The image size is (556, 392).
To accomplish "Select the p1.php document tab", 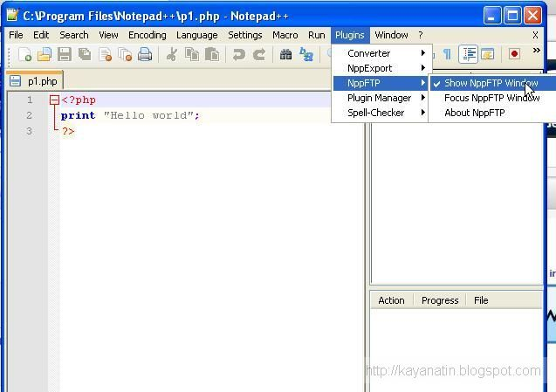I will (x=35, y=81).
